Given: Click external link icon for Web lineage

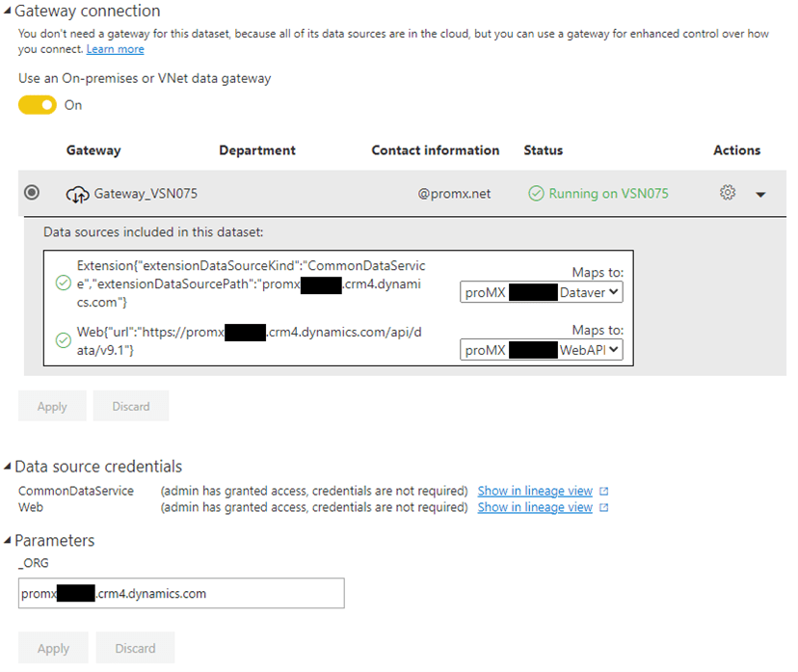Looking at the screenshot, I should [604, 507].
